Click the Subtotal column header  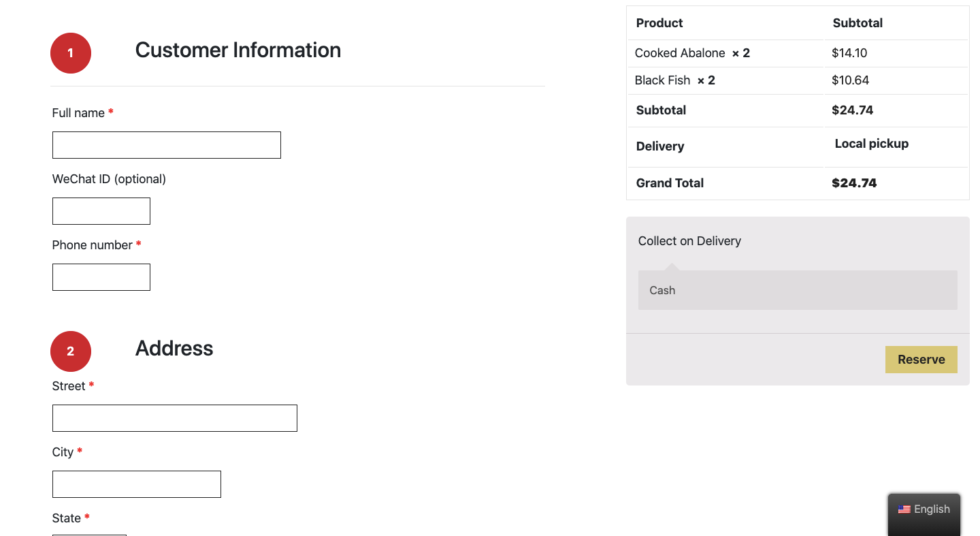pos(857,23)
